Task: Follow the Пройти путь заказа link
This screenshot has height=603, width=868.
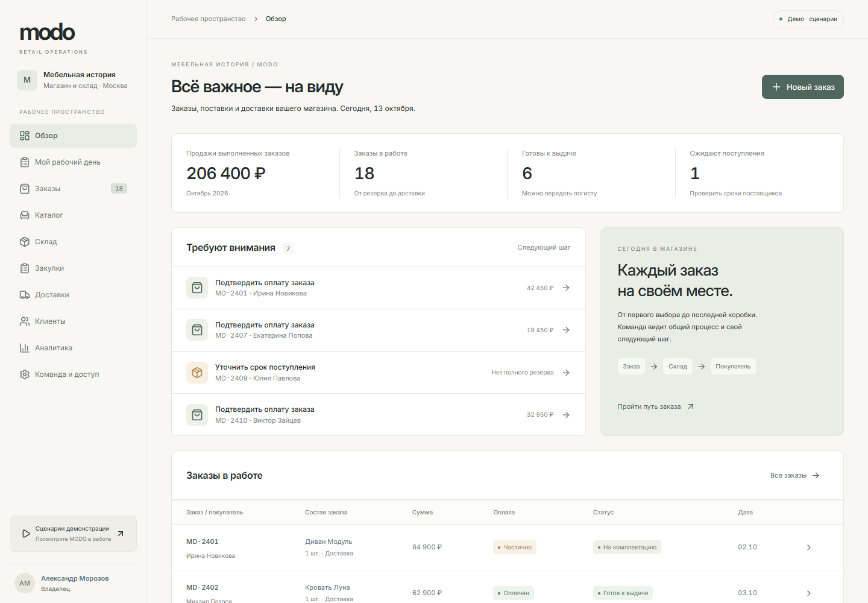Action: (656, 406)
